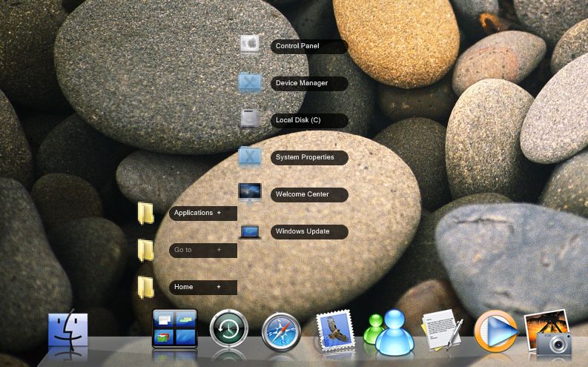Open Finder from the dock

[68, 330]
